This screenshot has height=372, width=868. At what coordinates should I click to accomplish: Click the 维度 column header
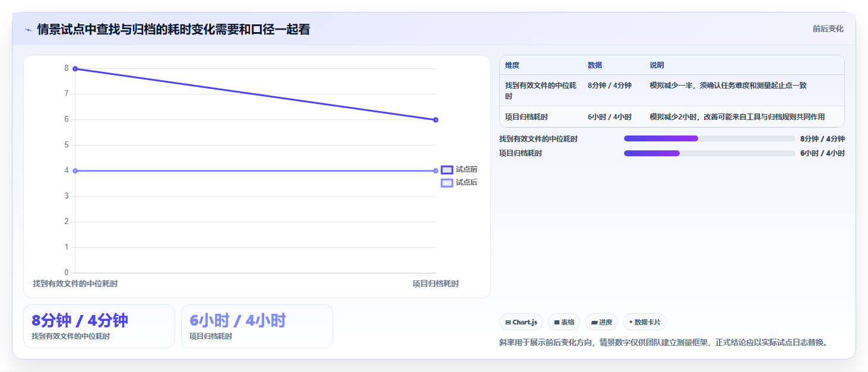click(x=512, y=65)
